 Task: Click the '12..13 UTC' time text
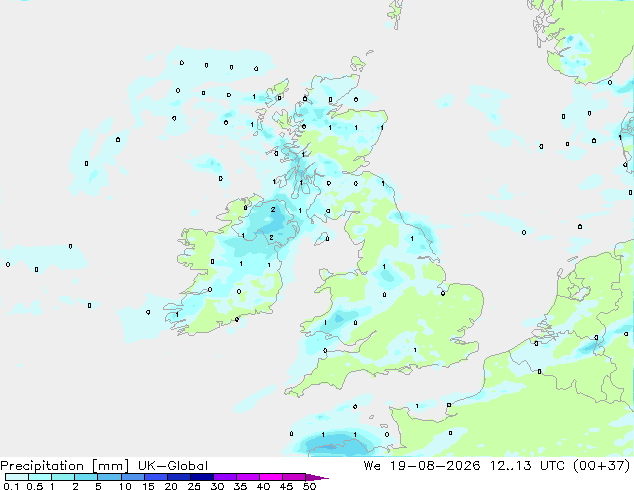pyautogui.click(x=528, y=466)
